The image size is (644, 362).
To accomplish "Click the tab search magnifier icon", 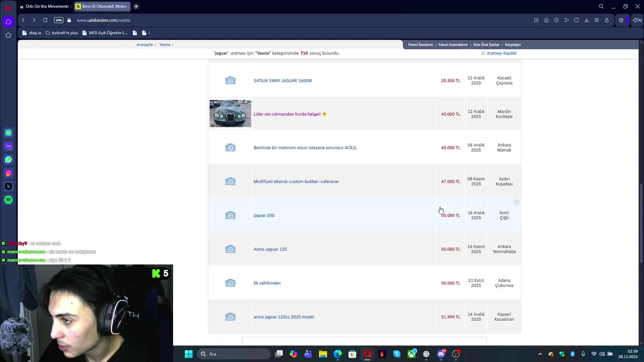I will click(601, 7).
